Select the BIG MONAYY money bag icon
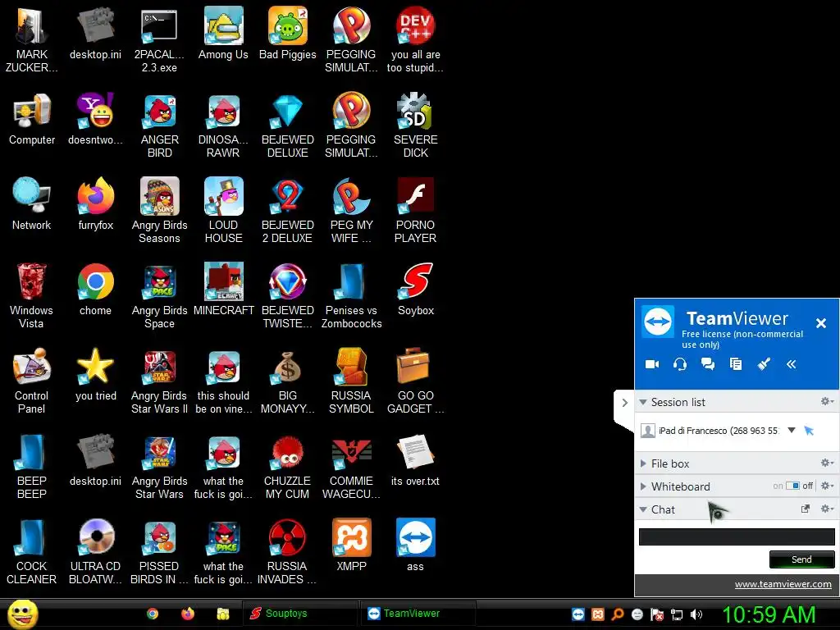840x630 pixels. pos(288,381)
